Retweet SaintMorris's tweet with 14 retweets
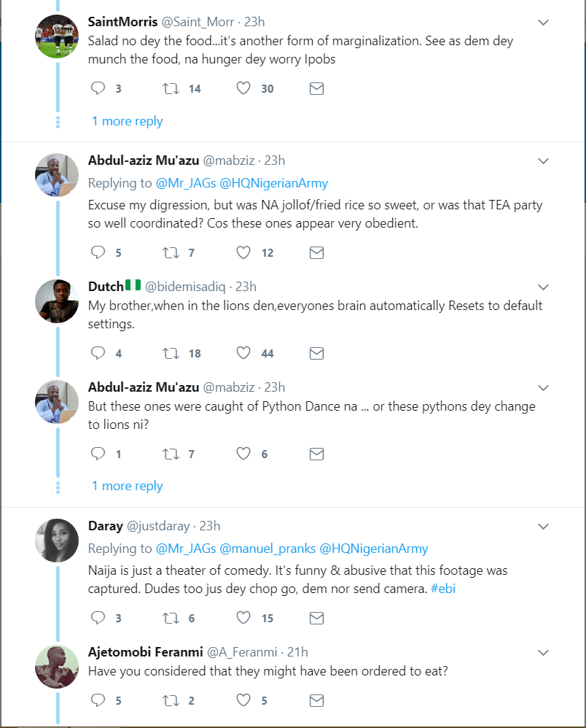586x728 pixels. click(171, 89)
